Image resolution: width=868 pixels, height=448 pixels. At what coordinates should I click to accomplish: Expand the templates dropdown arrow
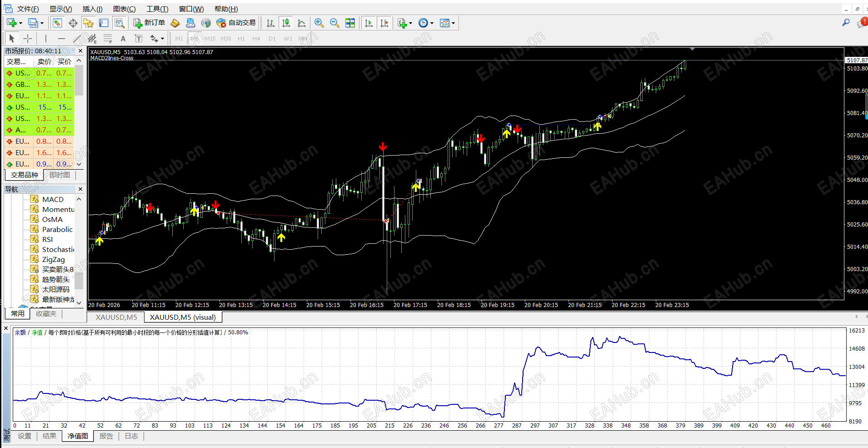point(453,23)
